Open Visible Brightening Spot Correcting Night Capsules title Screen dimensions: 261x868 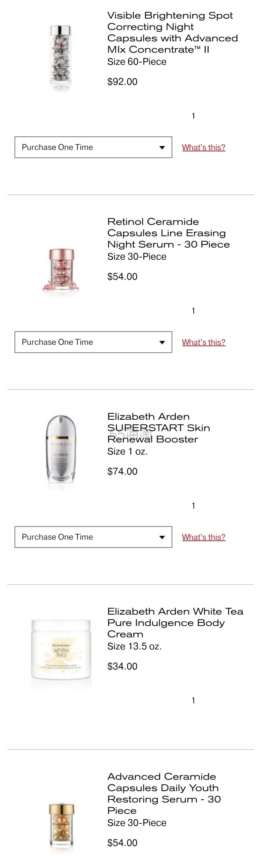(x=173, y=32)
